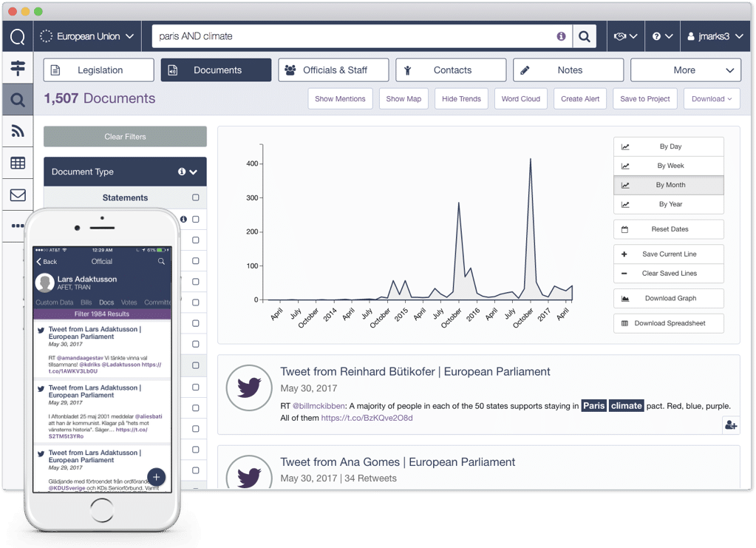Click the search field containing paris AND climate
The image size is (756, 548).
point(362,36)
